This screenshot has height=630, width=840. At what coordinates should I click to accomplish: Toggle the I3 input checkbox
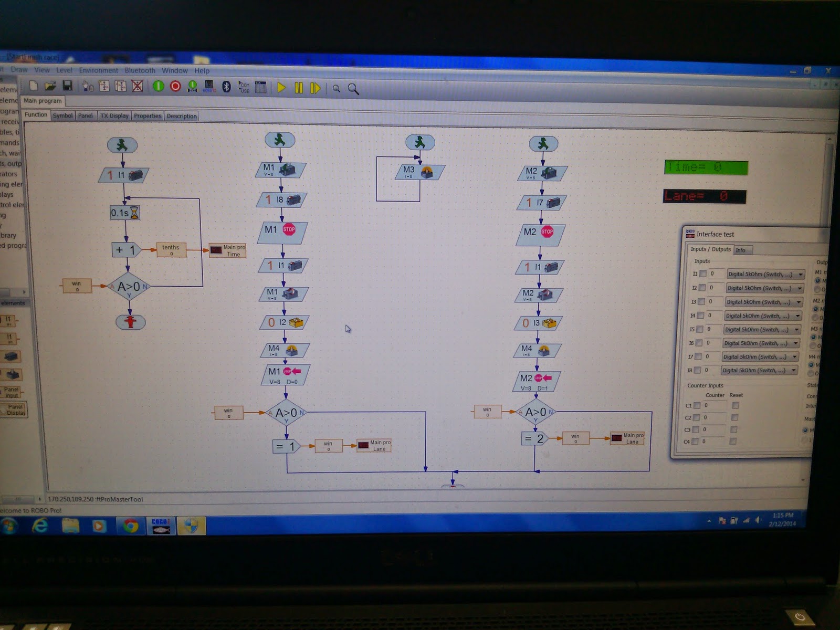click(701, 301)
